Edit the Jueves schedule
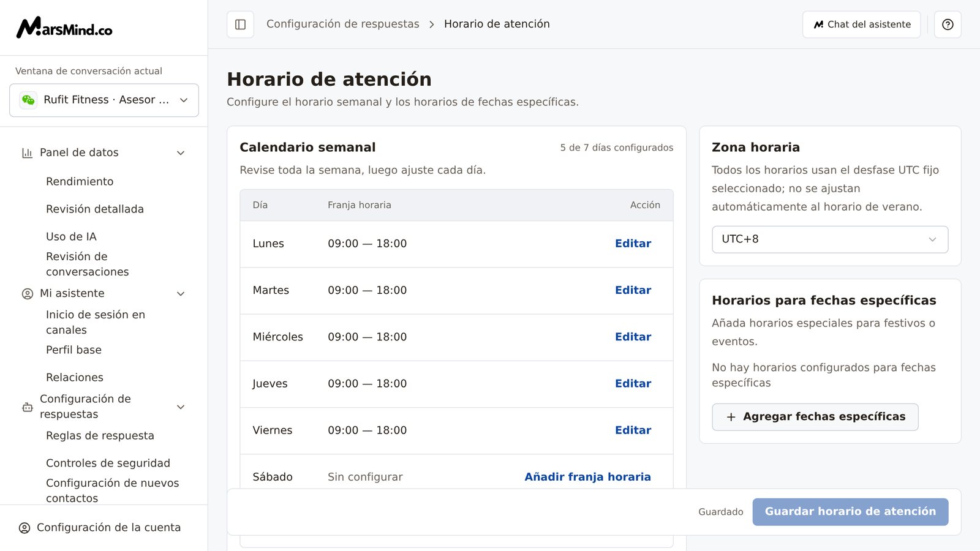Viewport: 980px width, 551px height. coord(633,384)
